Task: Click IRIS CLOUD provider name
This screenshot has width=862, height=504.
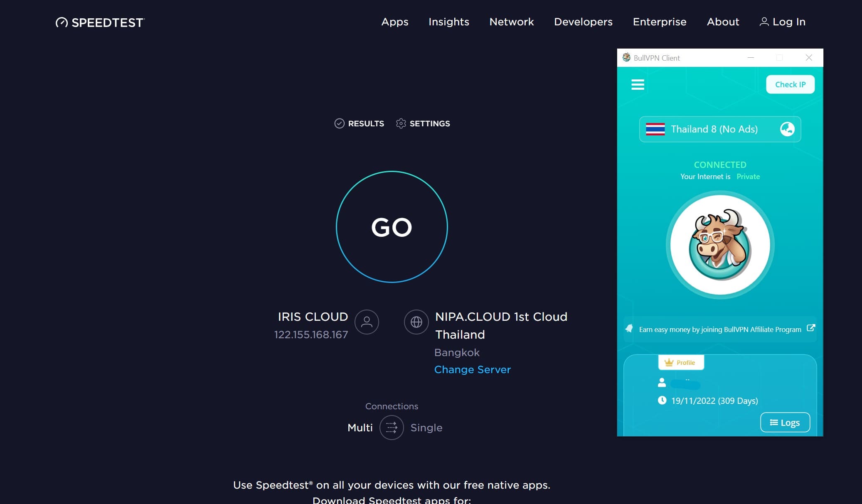Action: click(x=313, y=317)
